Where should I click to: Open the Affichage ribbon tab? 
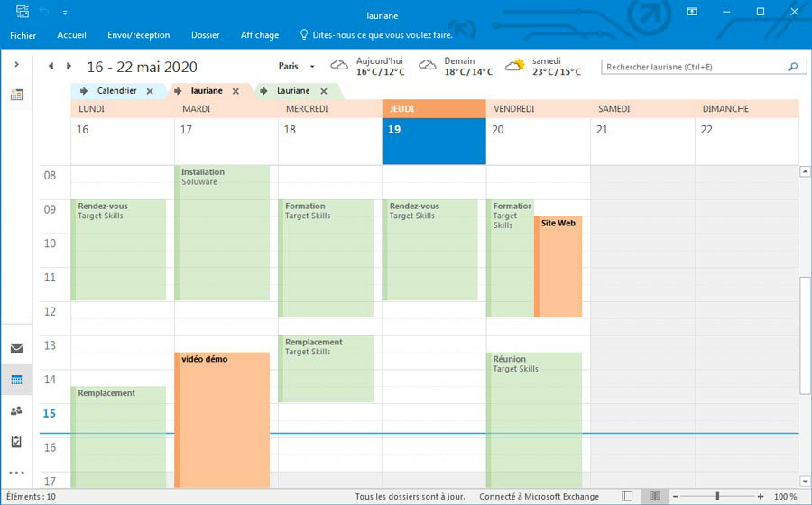pyautogui.click(x=260, y=35)
